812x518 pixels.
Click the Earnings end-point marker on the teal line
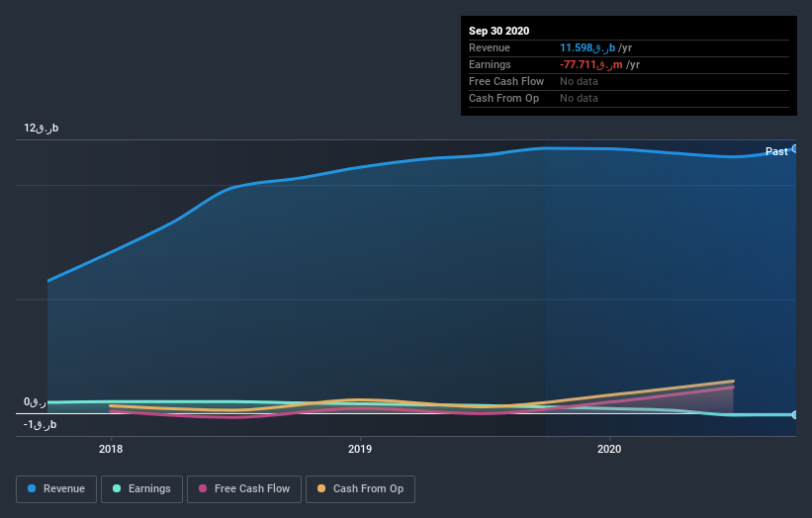point(795,415)
